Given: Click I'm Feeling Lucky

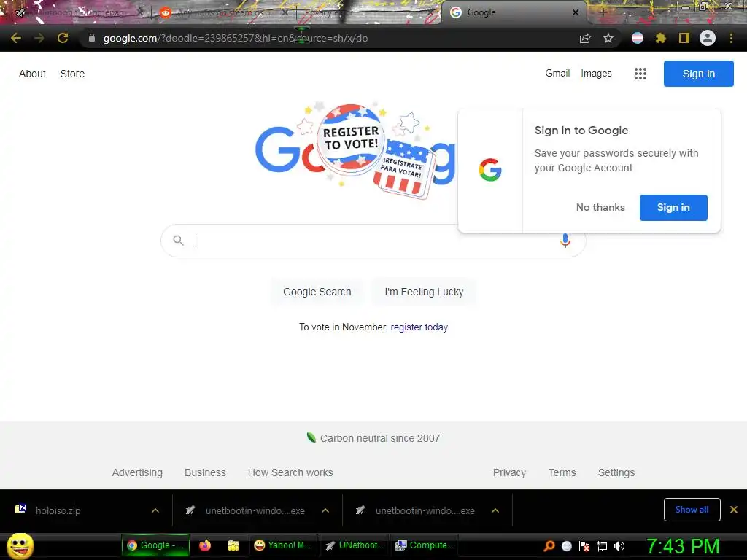Looking at the screenshot, I should (424, 292).
